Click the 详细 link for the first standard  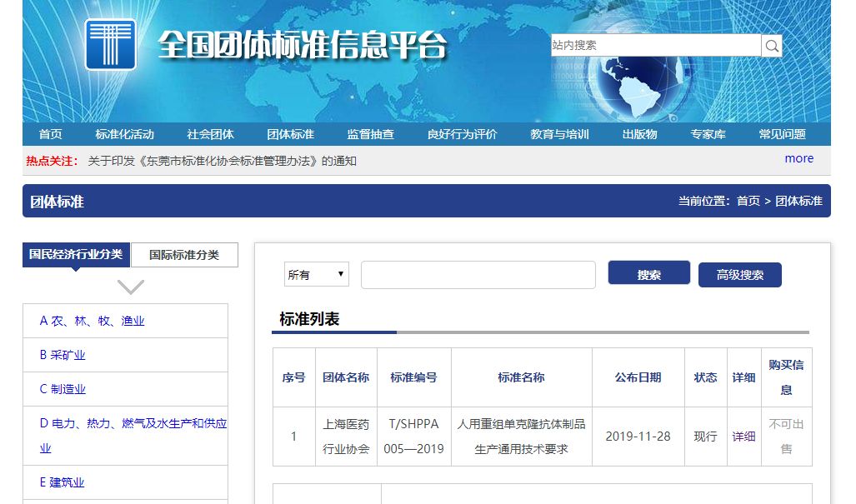click(x=743, y=436)
